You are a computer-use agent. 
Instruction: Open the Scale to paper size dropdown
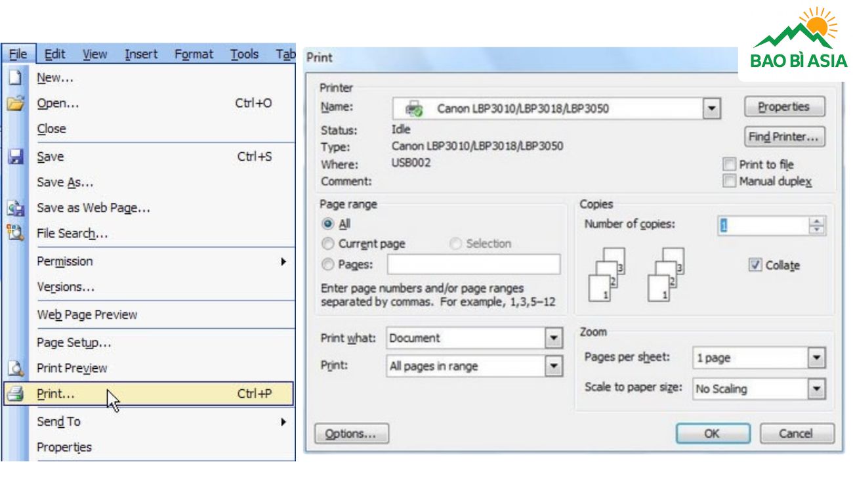tap(816, 388)
